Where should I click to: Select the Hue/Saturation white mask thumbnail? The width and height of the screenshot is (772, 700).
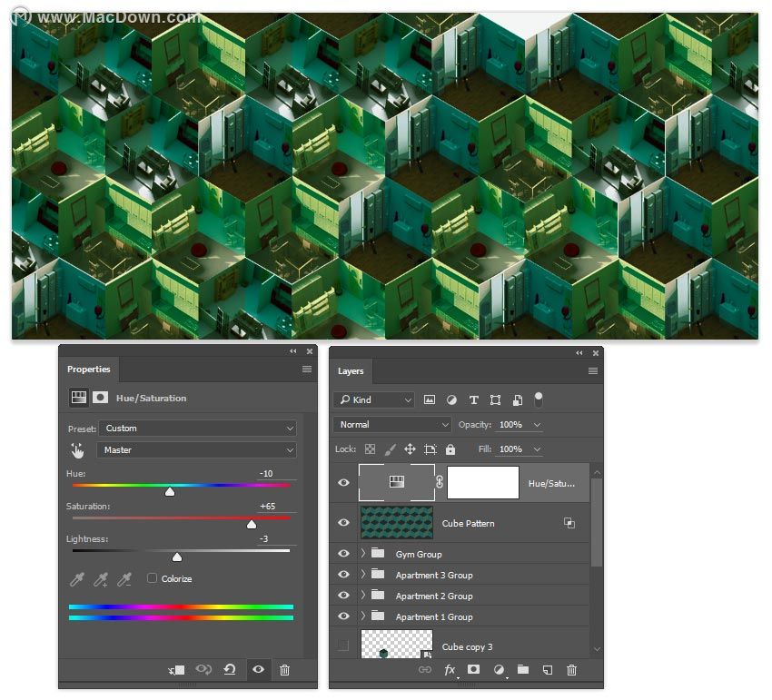point(483,482)
